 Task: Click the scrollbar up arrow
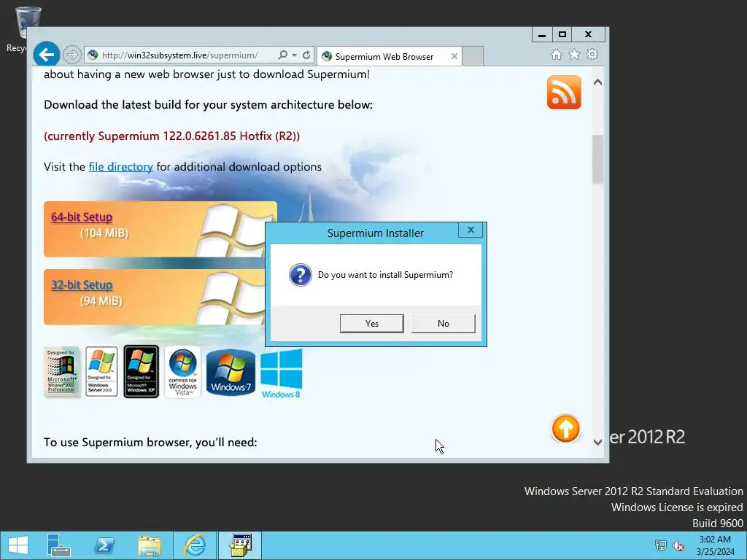[598, 82]
